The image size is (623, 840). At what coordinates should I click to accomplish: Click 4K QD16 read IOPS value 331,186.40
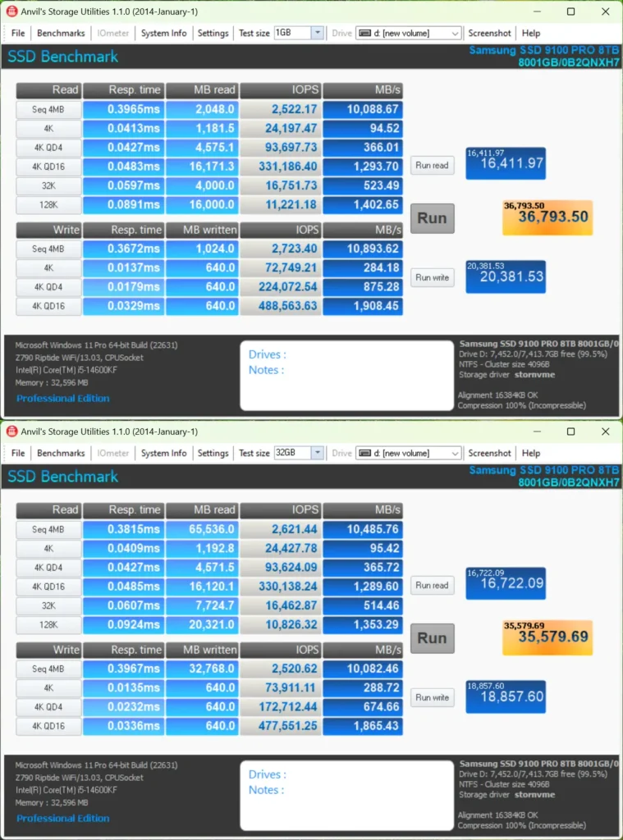point(281,167)
